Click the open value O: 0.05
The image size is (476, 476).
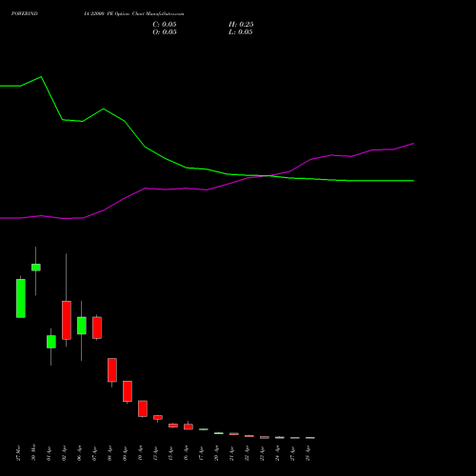pos(165,32)
